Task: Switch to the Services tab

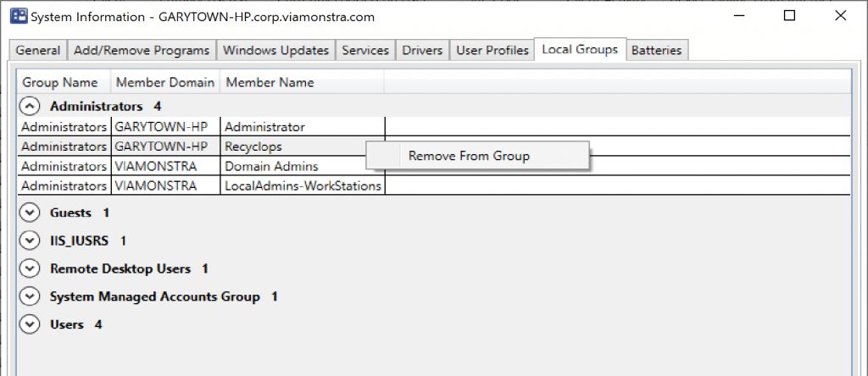Action: tap(365, 51)
